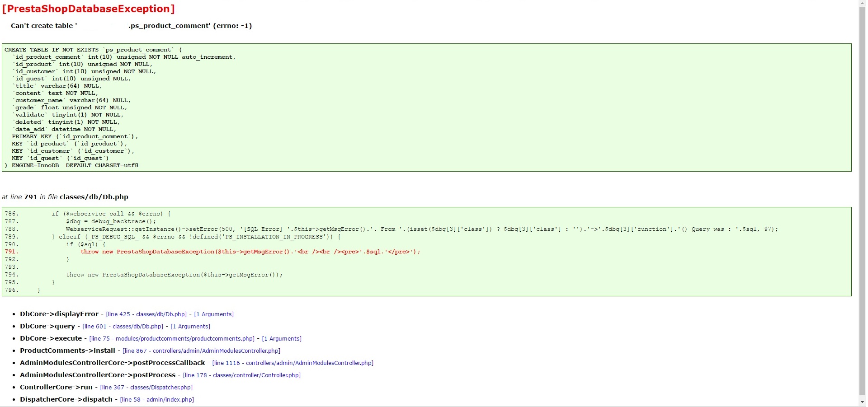This screenshot has height=407, width=868.
Task: Show the displayError 1 Arguments link
Action: [x=214, y=314]
